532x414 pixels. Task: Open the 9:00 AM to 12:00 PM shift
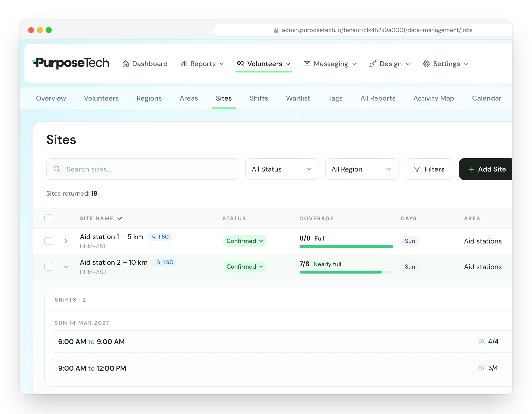click(x=282, y=368)
